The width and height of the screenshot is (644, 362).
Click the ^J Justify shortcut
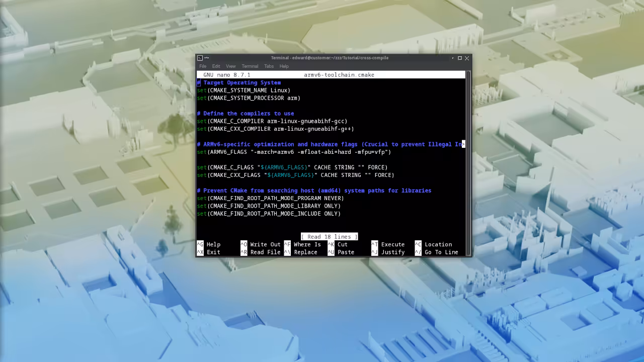pos(388,252)
